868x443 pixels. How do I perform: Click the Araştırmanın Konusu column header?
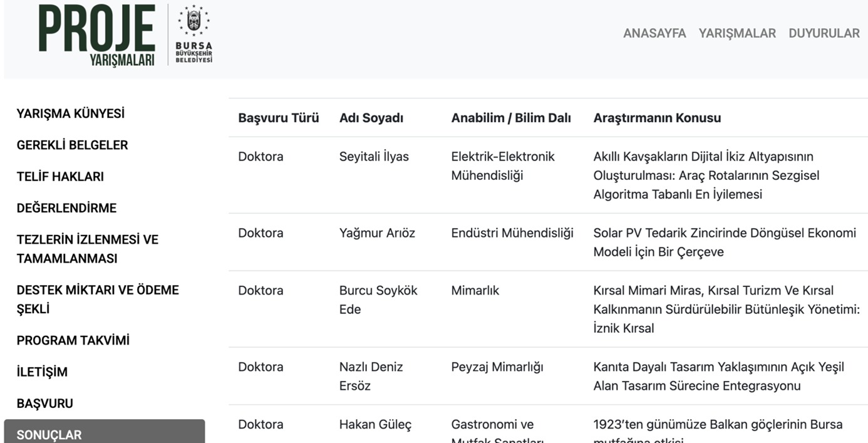coord(657,118)
